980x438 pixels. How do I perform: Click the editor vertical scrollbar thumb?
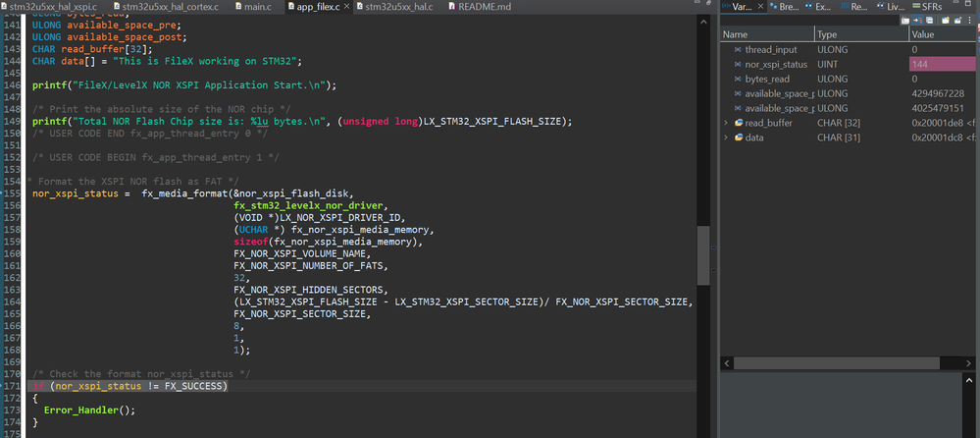coord(703,255)
